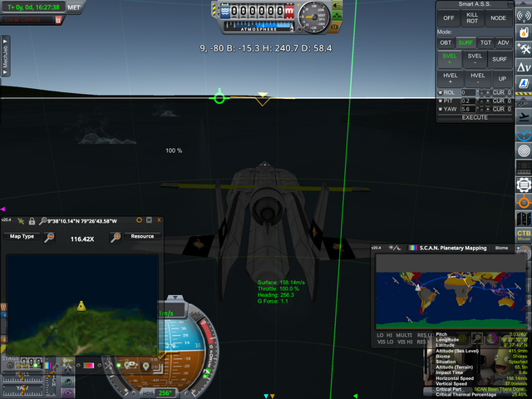Open the Delta-V toolbar icon
The image size is (532, 399).
tap(524, 66)
